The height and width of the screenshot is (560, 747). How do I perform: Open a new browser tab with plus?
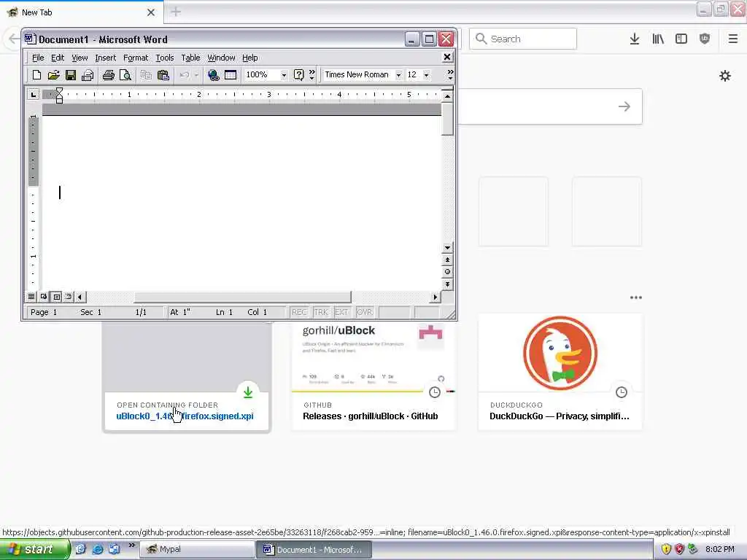(176, 12)
